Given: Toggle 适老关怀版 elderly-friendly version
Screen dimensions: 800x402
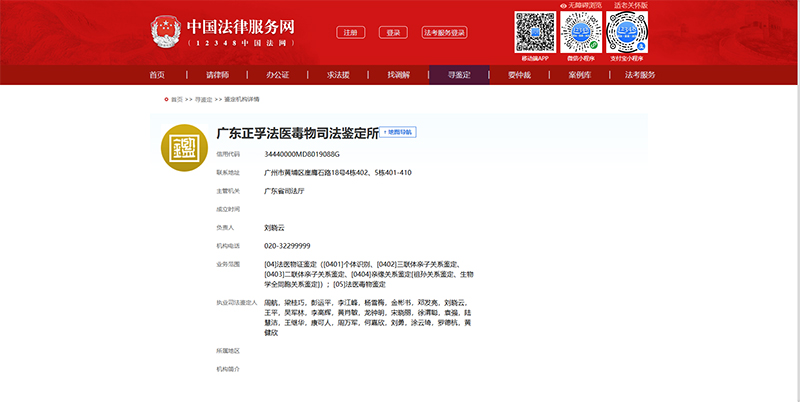Looking at the screenshot, I should point(629,5).
